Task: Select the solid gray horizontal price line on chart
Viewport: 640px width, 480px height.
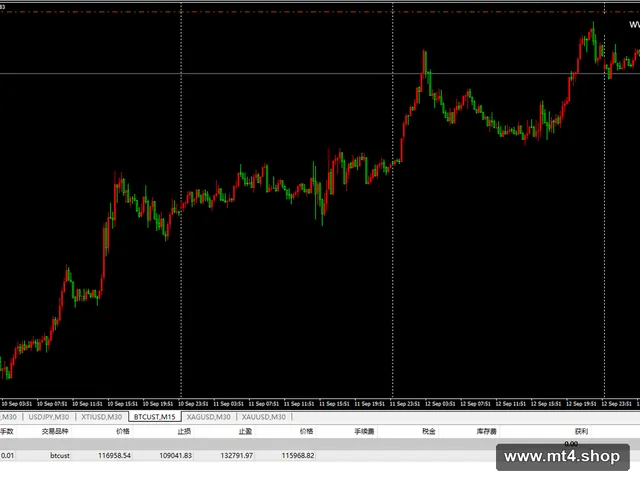Action: coord(320,73)
